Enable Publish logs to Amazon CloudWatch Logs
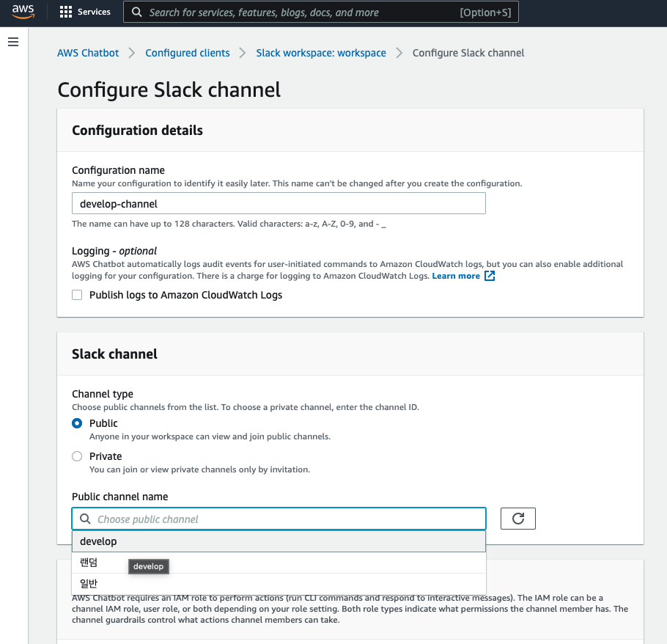667x644 pixels. coord(77,295)
